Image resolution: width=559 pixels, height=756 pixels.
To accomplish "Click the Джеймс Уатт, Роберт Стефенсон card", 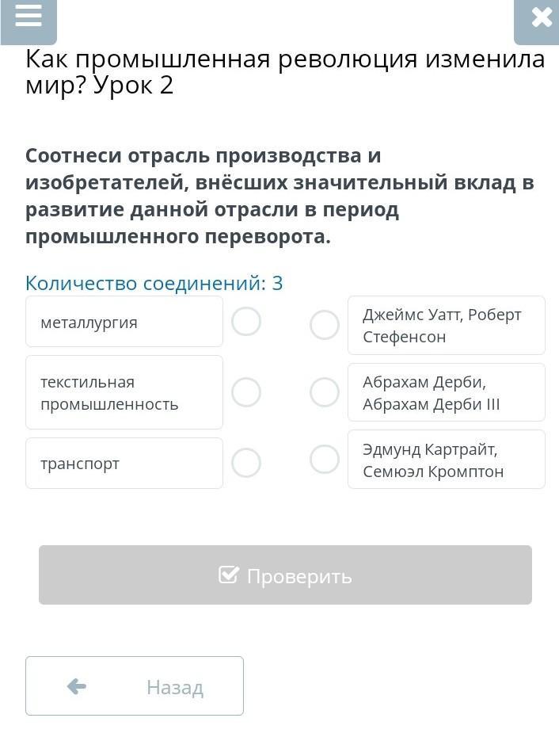I will [446, 325].
